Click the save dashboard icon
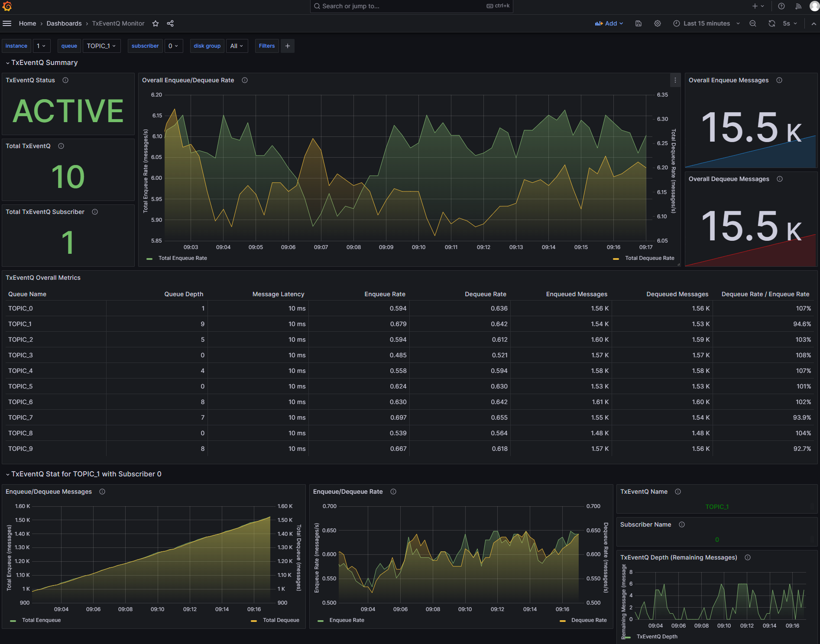The image size is (820, 644). (638, 23)
